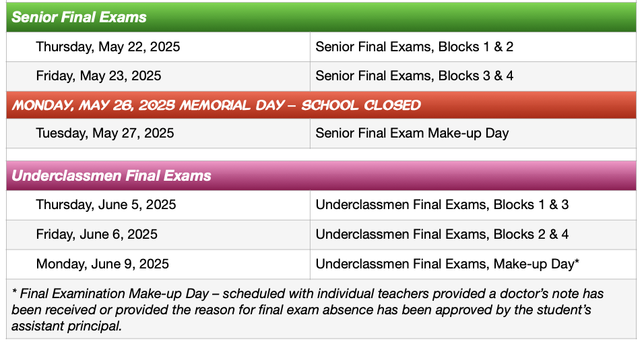
Task: Select the Friday, June 6, 2025 cell
Action: [158, 235]
